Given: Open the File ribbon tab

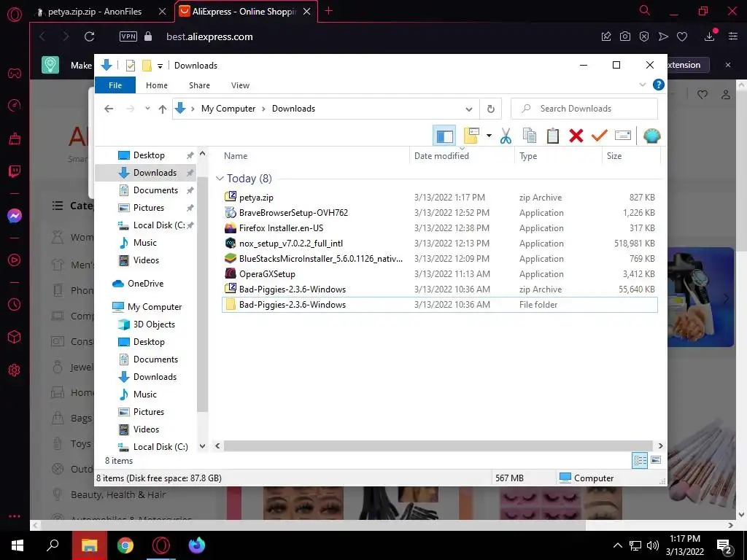Looking at the screenshot, I should 115,85.
